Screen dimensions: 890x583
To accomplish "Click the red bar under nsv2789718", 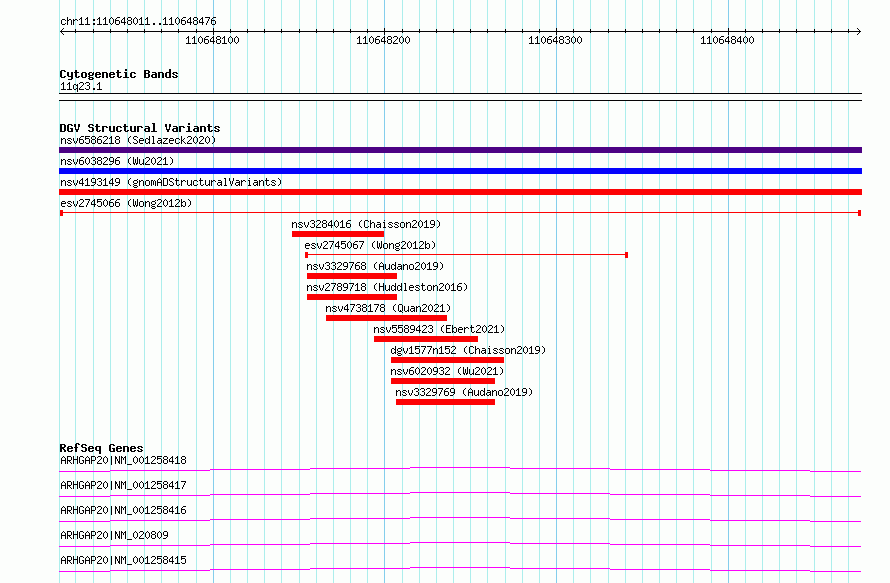I will pyautogui.click(x=352, y=297).
